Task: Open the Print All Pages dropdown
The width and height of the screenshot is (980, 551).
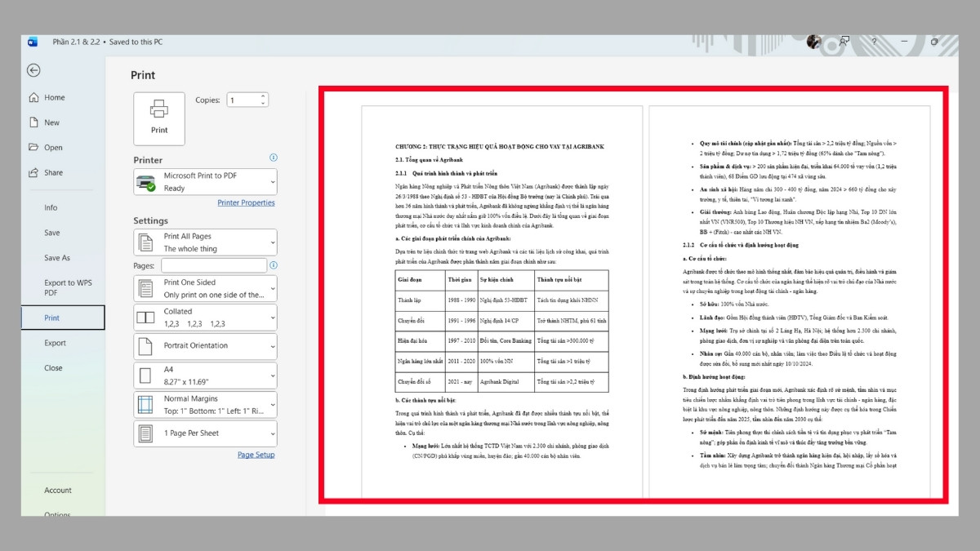Action: (204, 242)
